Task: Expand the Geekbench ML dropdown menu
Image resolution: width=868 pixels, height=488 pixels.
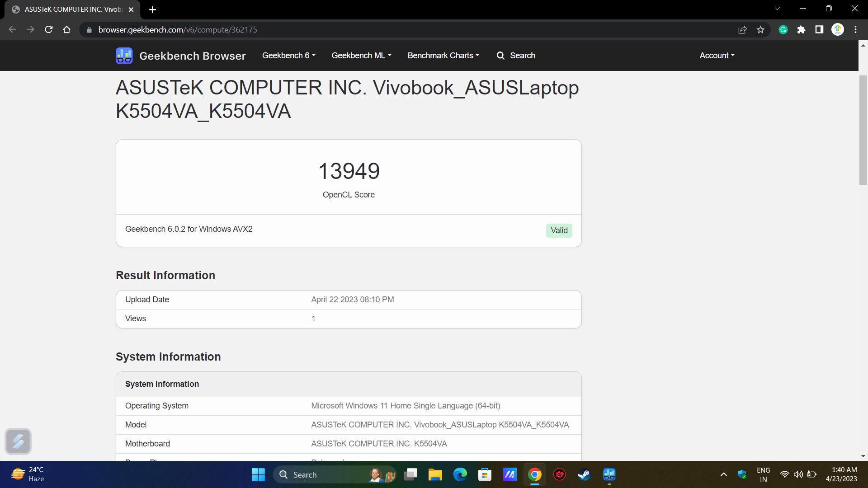Action: 362,56
